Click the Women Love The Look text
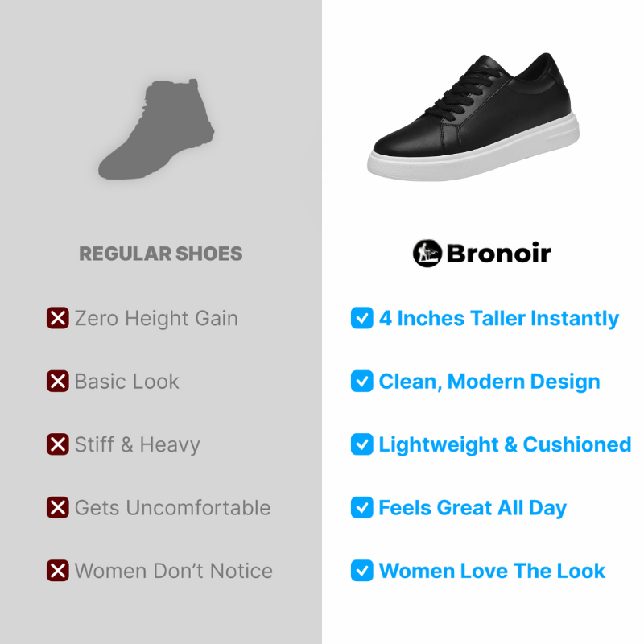The image size is (644, 644). 492,571
